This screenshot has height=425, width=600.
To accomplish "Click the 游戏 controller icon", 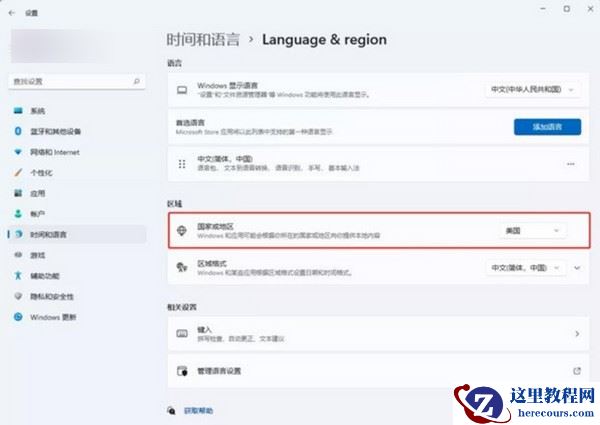I will point(18,255).
